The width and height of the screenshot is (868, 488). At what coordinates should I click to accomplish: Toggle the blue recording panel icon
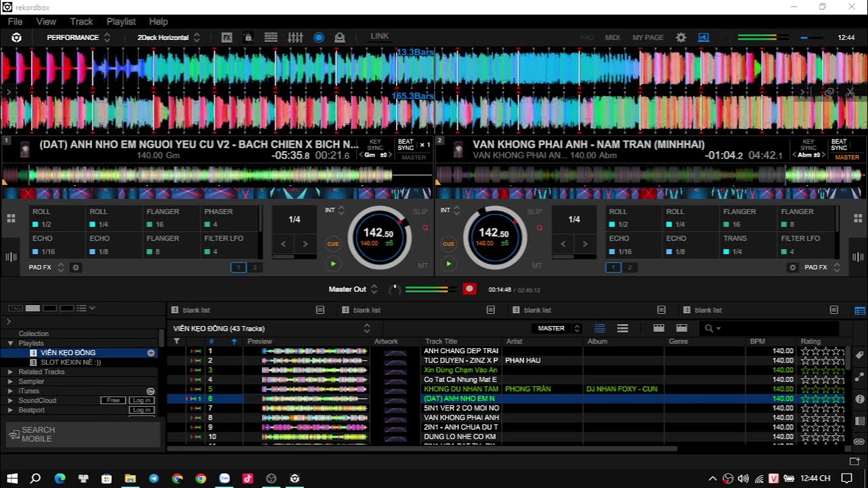[x=319, y=37]
